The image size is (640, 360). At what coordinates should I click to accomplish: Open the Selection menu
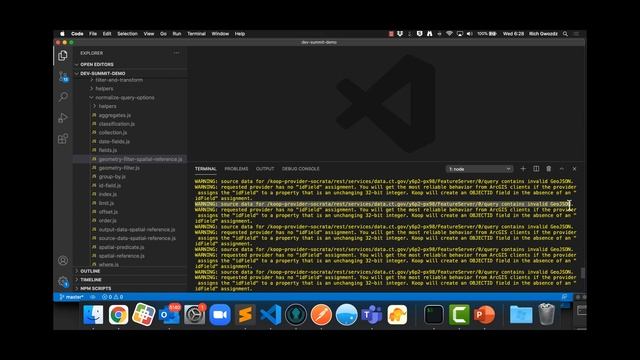(127, 34)
